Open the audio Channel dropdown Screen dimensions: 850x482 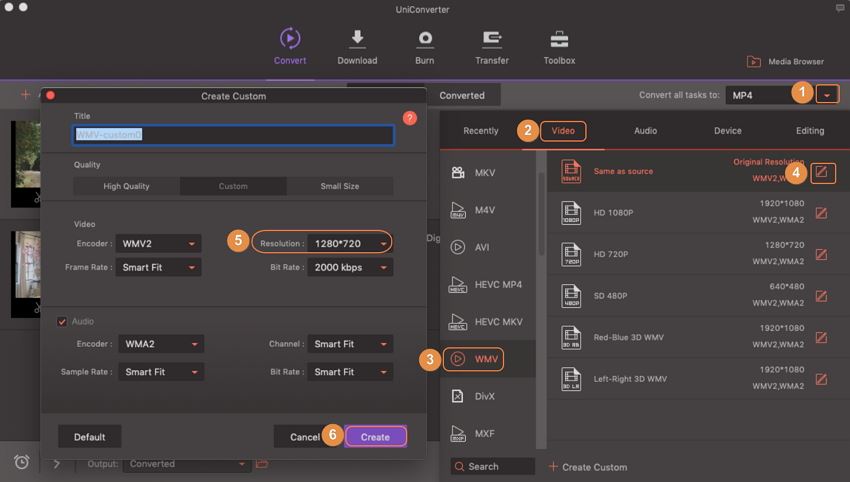coord(350,344)
